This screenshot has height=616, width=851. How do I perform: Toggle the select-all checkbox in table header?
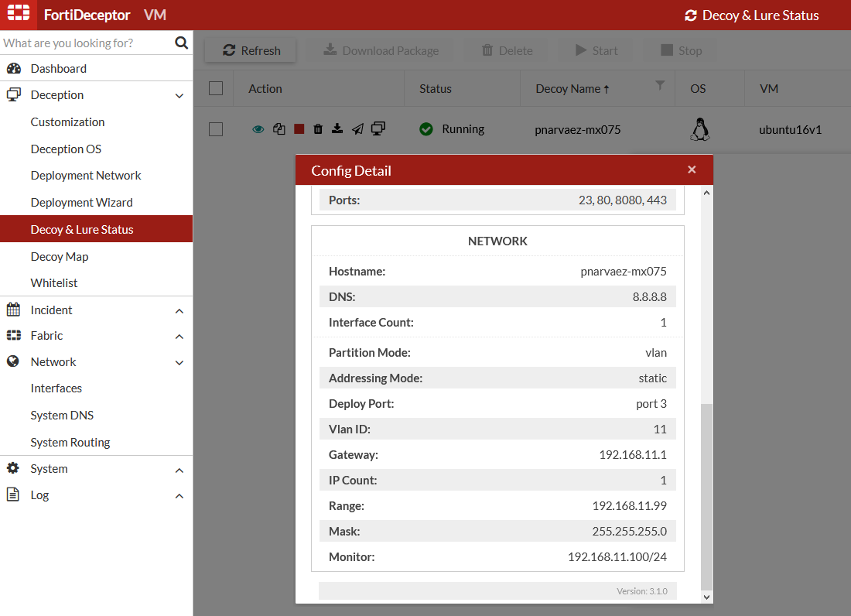(216, 88)
